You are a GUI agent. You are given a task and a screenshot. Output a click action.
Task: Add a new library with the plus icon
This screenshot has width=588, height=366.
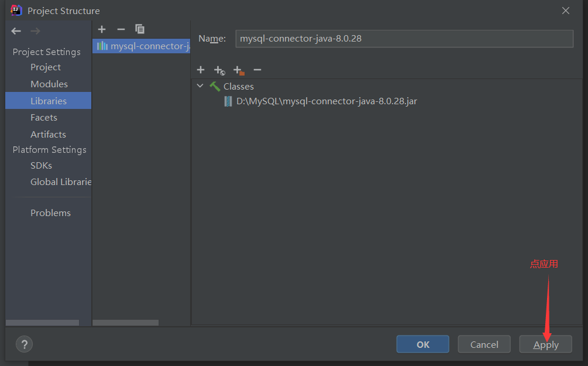(101, 29)
